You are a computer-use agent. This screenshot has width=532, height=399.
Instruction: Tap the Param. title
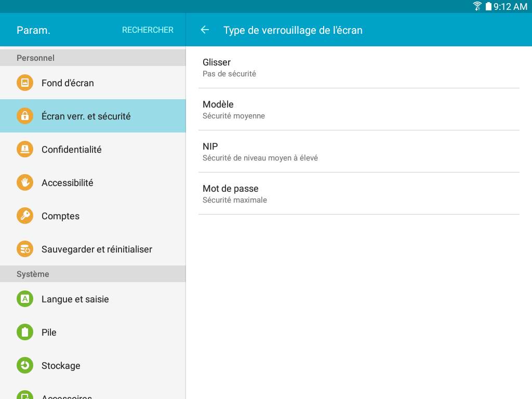click(x=33, y=30)
